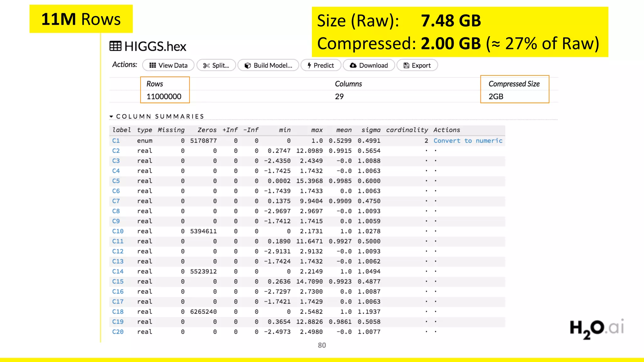Click the lightning bolt icon on Predict
Screen dimensions: 644x362
click(x=309, y=65)
